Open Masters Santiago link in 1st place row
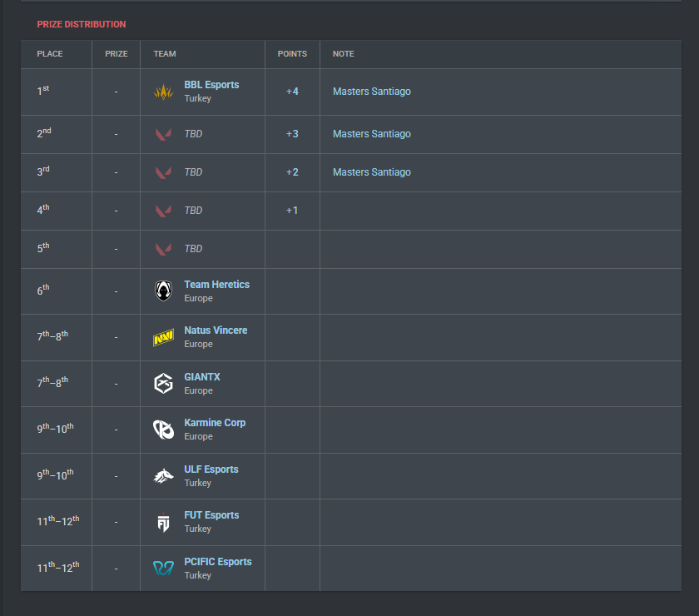The image size is (699, 616). (x=372, y=92)
